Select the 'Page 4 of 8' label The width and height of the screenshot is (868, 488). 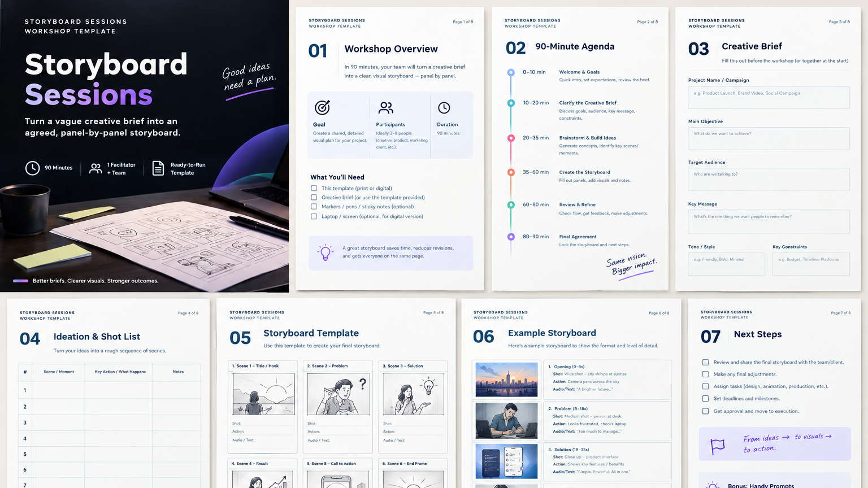(188, 313)
